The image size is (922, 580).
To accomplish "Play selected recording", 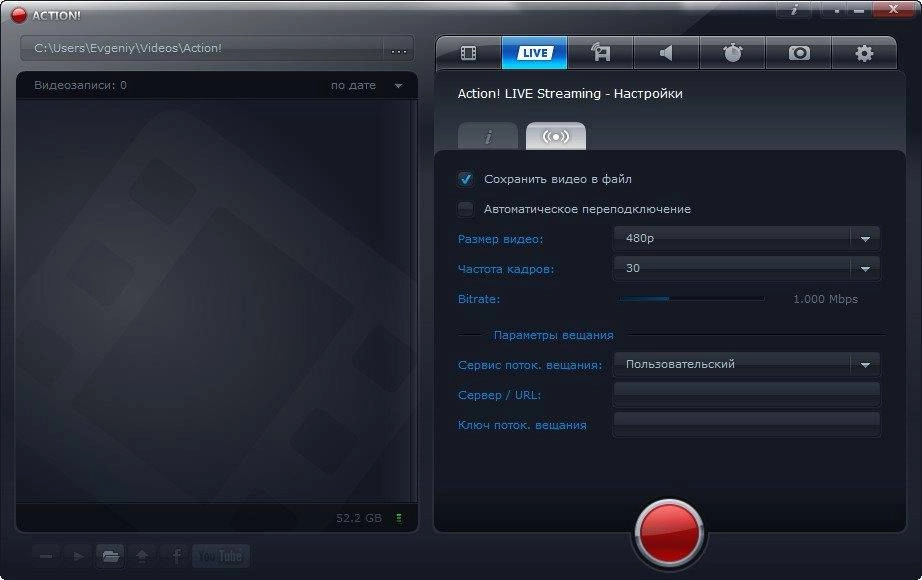I will (x=78, y=556).
